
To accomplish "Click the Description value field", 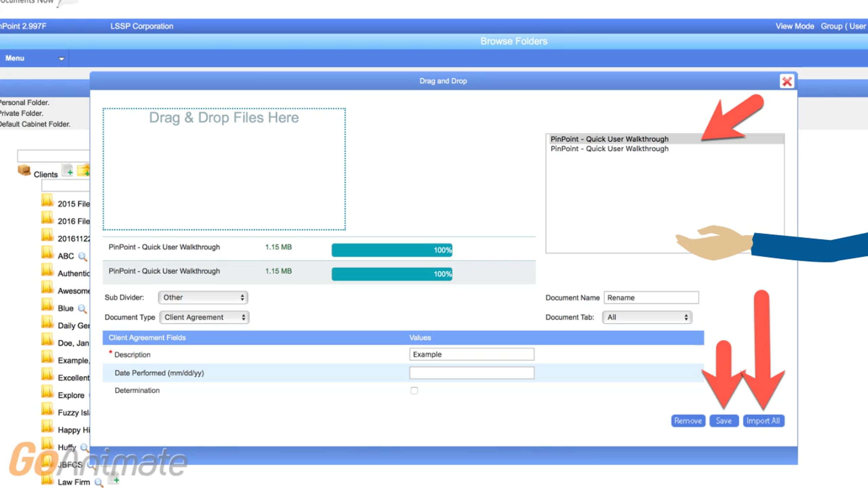I will click(x=472, y=354).
